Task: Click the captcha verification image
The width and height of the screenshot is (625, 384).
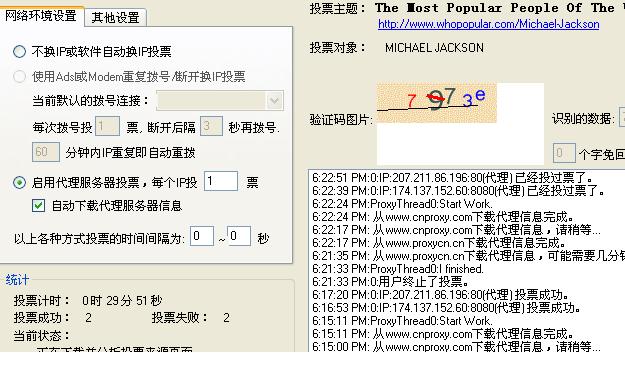Action: pyautogui.click(x=437, y=102)
